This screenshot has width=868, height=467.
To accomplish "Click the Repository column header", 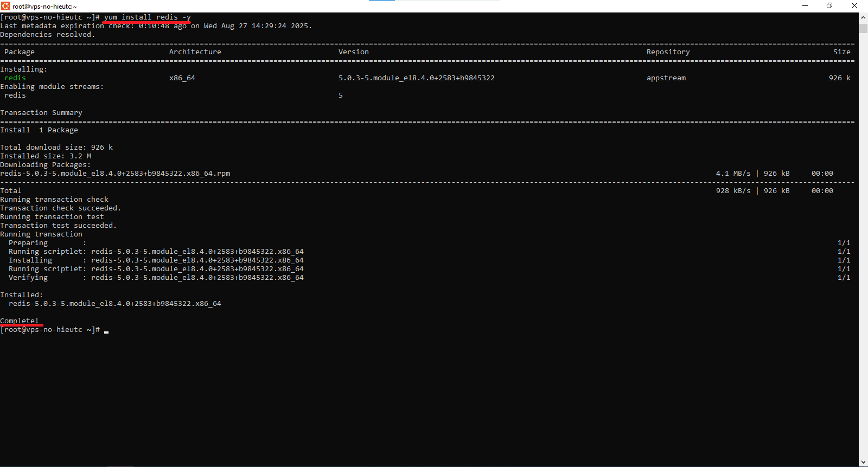I will pos(668,52).
